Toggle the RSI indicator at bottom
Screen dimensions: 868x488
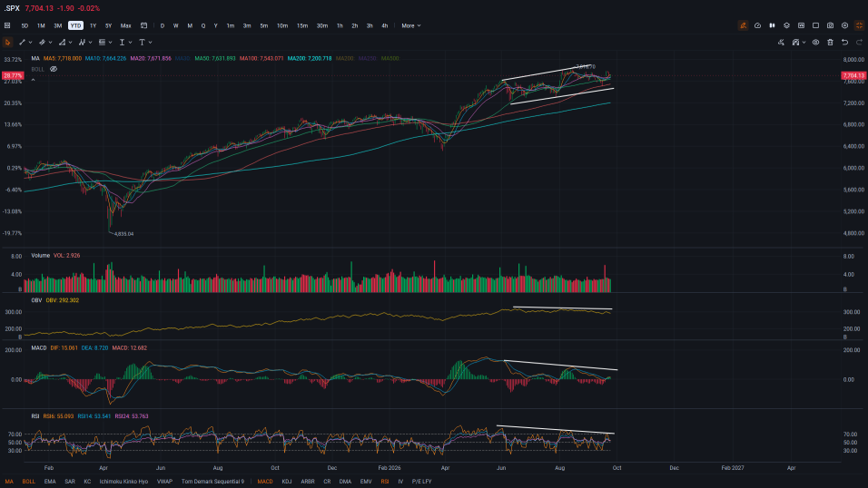(385, 482)
